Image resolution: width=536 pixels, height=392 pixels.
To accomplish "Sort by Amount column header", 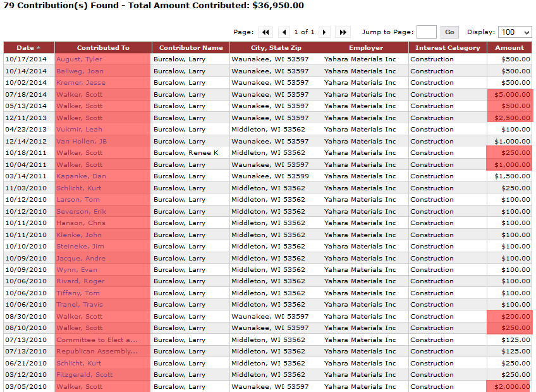I will coord(509,48).
